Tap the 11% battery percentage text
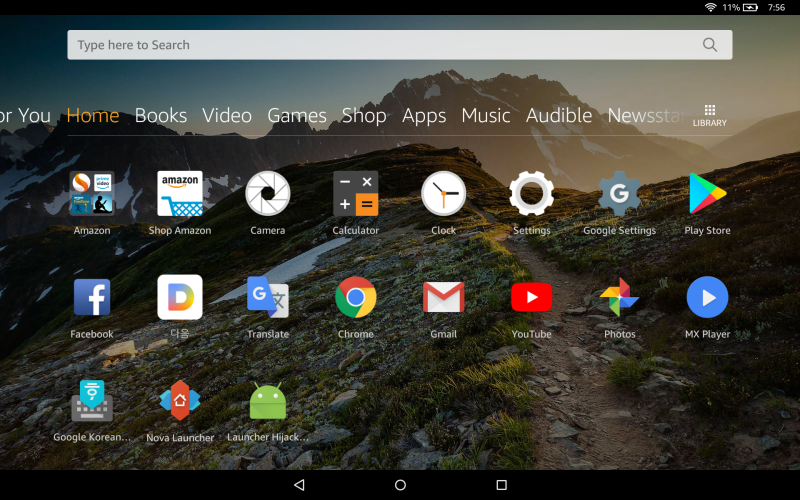 pos(731,7)
